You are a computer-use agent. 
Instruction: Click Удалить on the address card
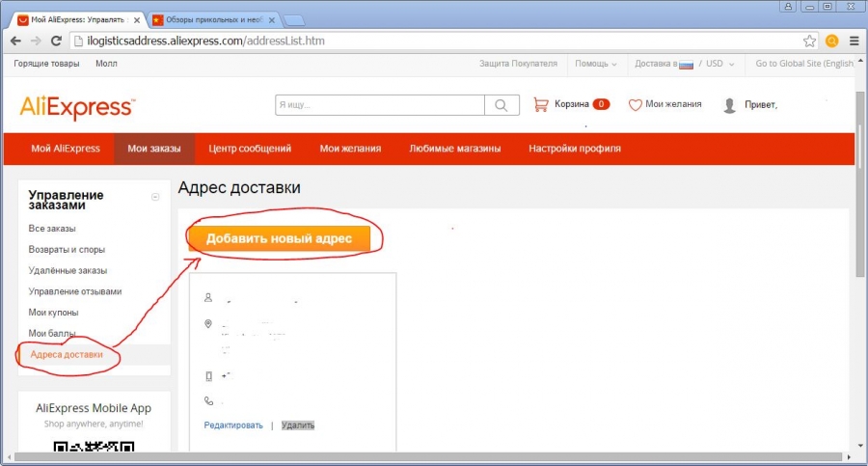pyautogui.click(x=298, y=425)
